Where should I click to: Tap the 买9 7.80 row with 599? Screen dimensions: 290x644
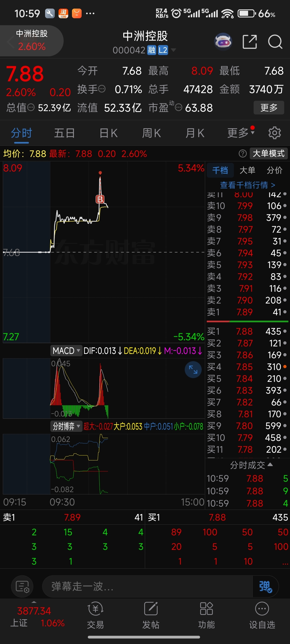point(247,426)
